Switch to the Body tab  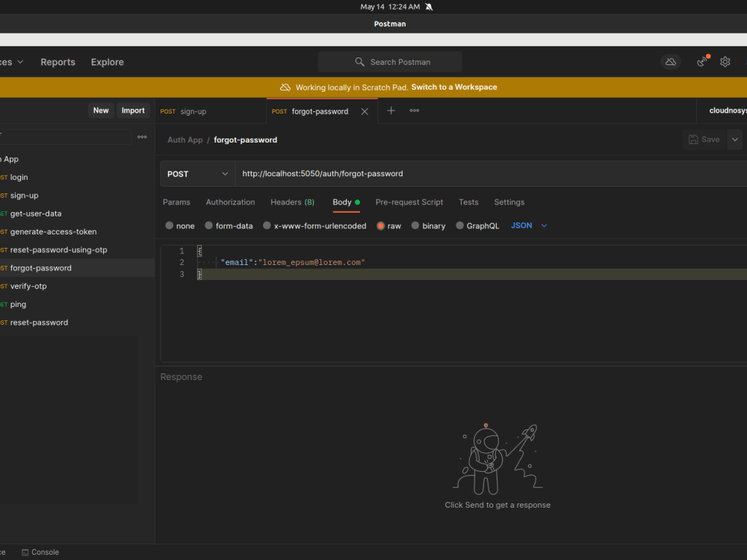[x=346, y=202]
